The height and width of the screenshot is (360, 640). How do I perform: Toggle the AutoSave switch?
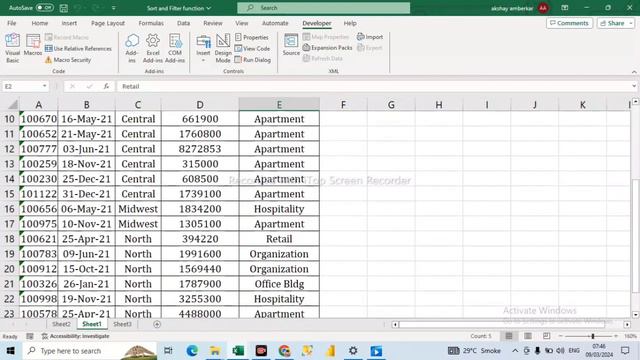(x=44, y=8)
